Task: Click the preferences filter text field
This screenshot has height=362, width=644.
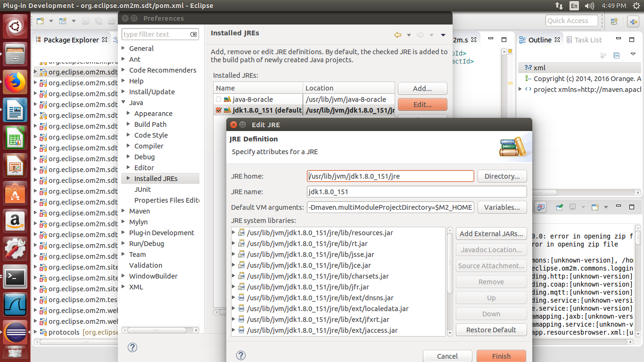Action: pyautogui.click(x=160, y=34)
